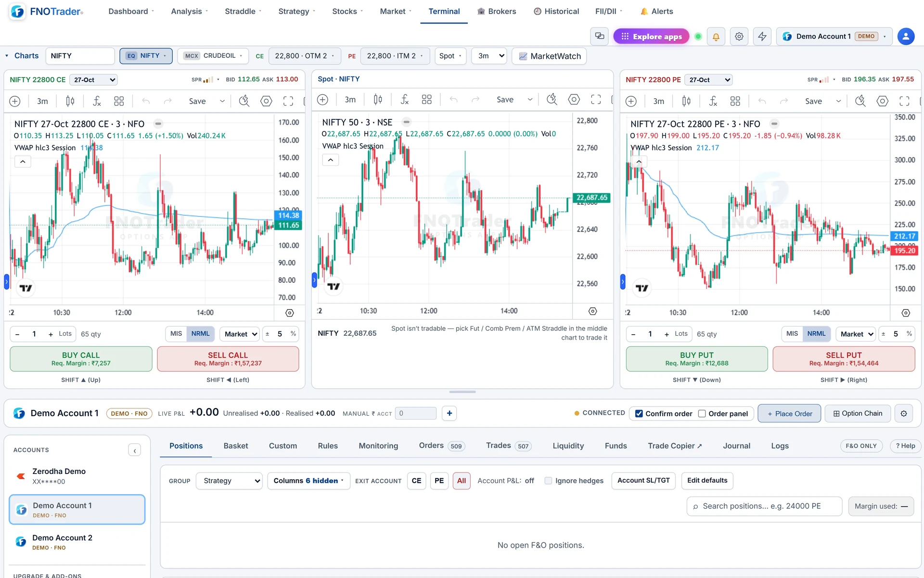Open the positions panel gear settings
Viewport: 924px width, 578px height.
point(904,413)
